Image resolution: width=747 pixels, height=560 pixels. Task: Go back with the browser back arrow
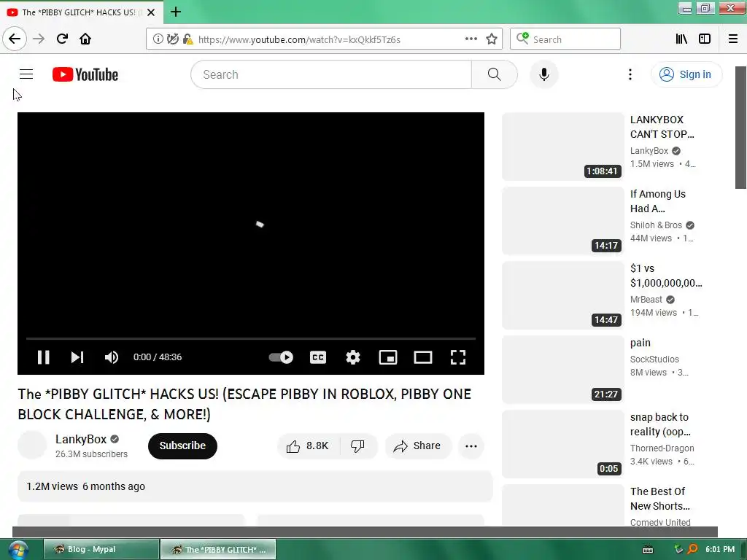15,39
